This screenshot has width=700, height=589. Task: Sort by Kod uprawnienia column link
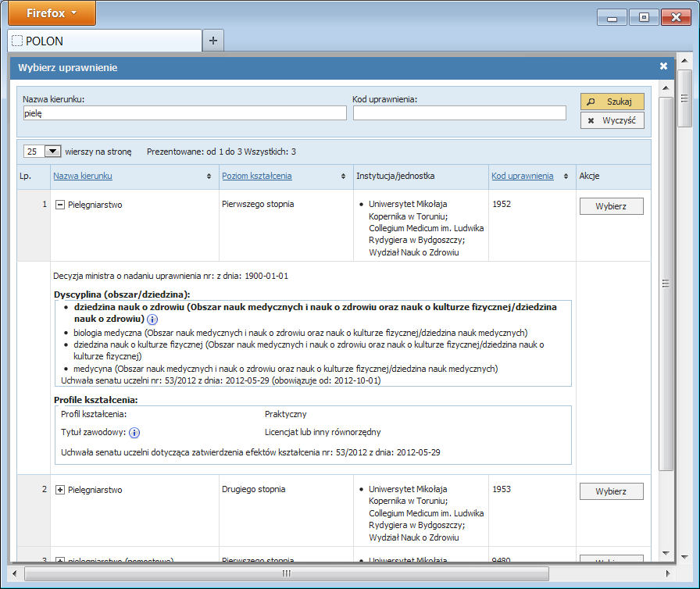point(523,176)
